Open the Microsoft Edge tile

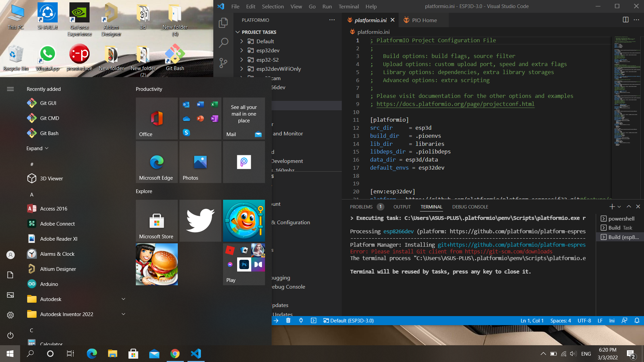pyautogui.click(x=157, y=162)
